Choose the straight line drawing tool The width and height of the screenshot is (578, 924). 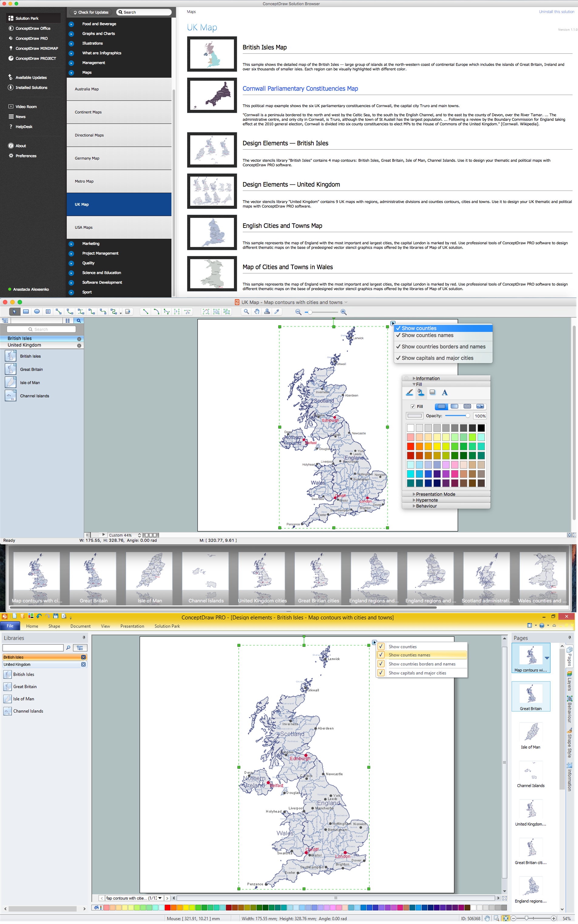(145, 312)
